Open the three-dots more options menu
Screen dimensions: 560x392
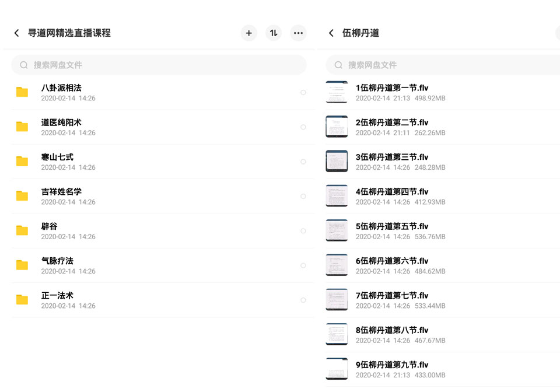point(298,33)
